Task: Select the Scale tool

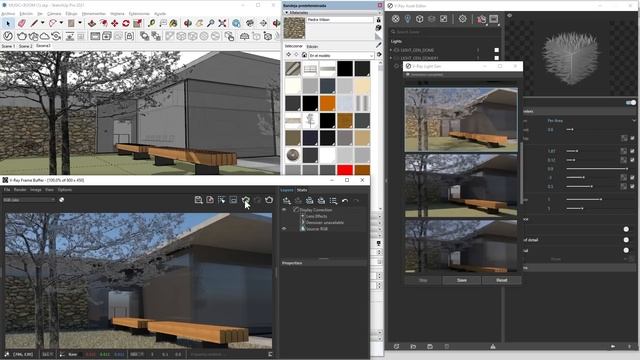Action: (x=137, y=23)
